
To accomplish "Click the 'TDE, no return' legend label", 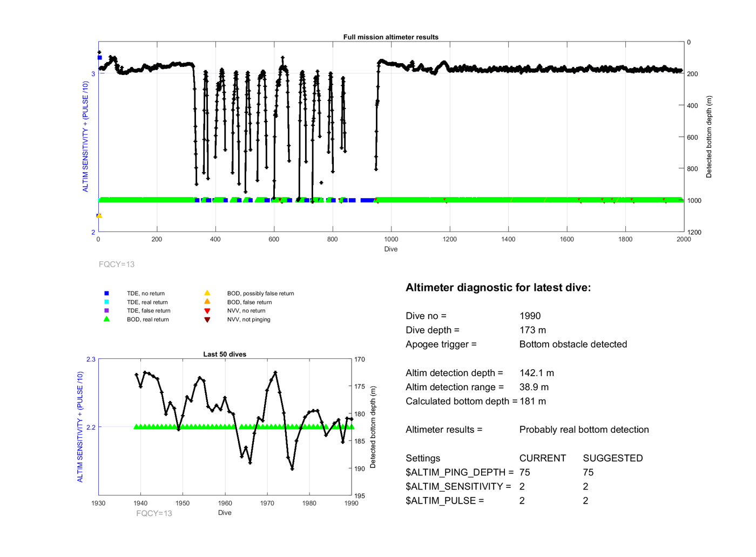I will coord(146,294).
